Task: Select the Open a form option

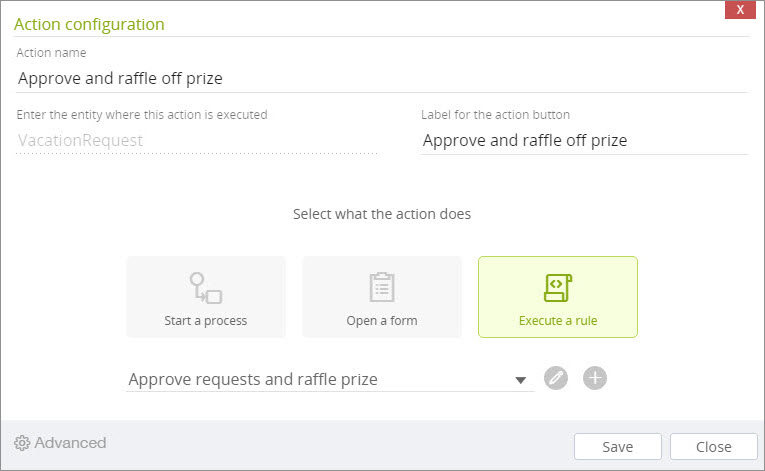Action: pos(382,297)
